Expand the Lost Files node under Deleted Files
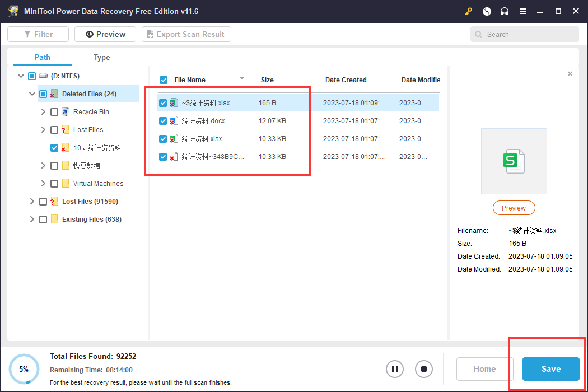This screenshot has width=588, height=392. (x=43, y=130)
